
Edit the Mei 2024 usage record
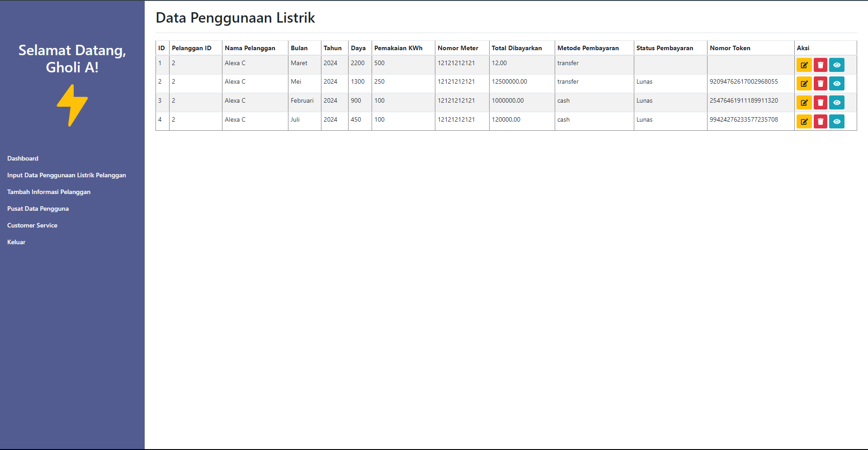[804, 84]
